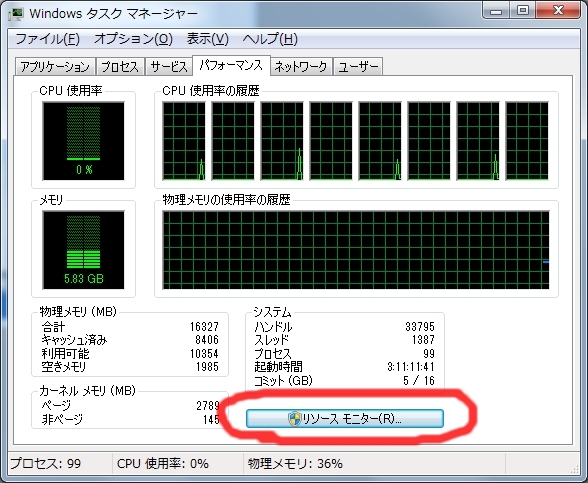Viewport: 588px width, 483px height.
Task: Open the 表示(V) menu
Action: 208,39
